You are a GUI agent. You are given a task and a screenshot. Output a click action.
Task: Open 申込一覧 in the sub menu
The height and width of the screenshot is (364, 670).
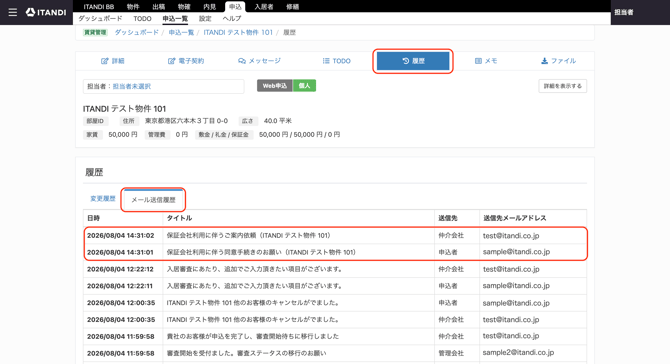point(175,18)
